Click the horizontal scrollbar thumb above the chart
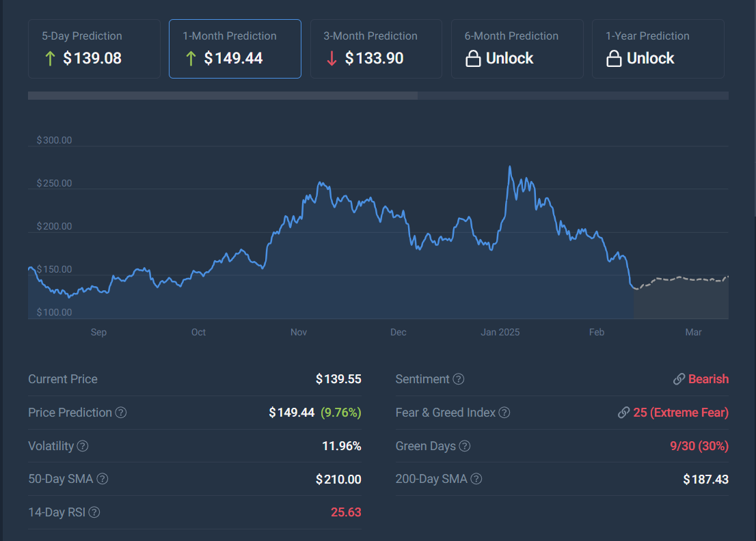The image size is (756, 541). tap(223, 96)
